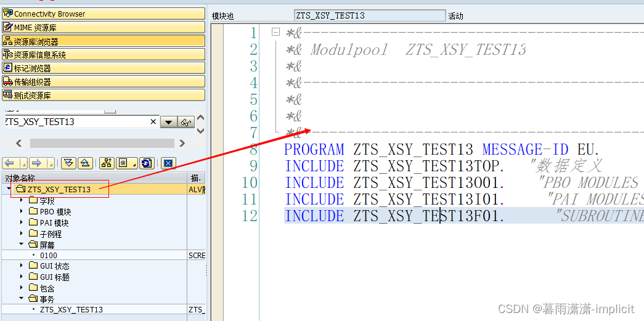Go back with the left arrow
644x321 pixels.
9,163
